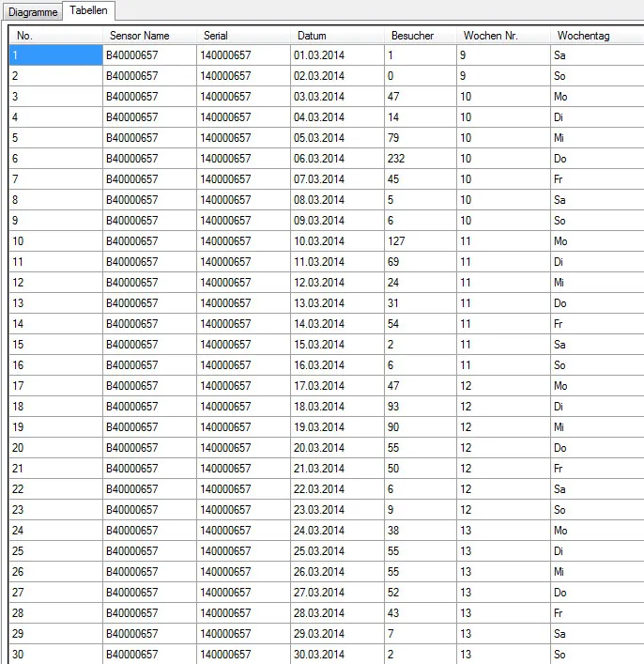Click Besucher value 38
The height and width of the screenshot is (664, 644).
pos(421,531)
